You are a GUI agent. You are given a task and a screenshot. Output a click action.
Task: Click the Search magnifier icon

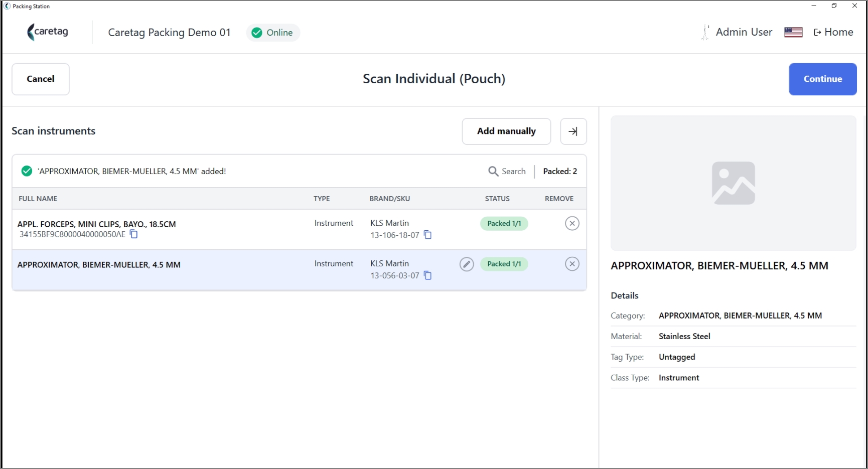493,171
